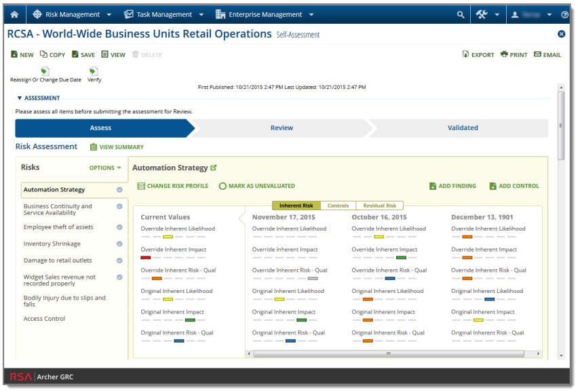The height and width of the screenshot is (392, 578).
Task: Click the View Summary link
Action: (117, 147)
